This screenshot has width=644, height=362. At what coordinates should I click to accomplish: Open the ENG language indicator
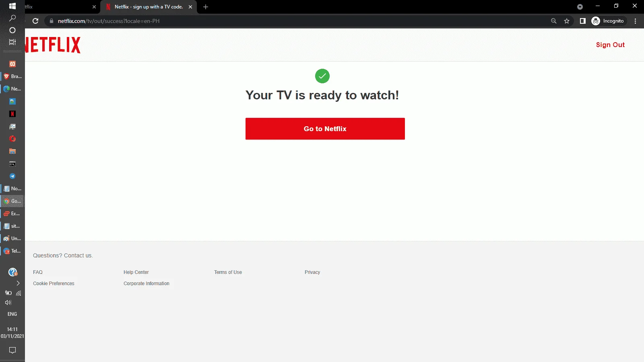pos(12,314)
